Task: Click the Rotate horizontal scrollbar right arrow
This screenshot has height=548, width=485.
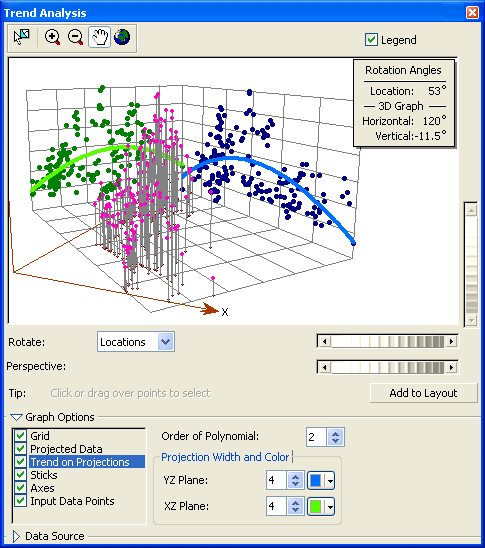Action: pyautogui.click(x=452, y=341)
